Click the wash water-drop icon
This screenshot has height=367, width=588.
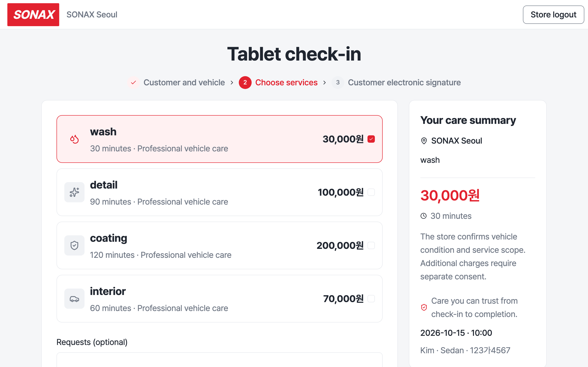tap(74, 139)
